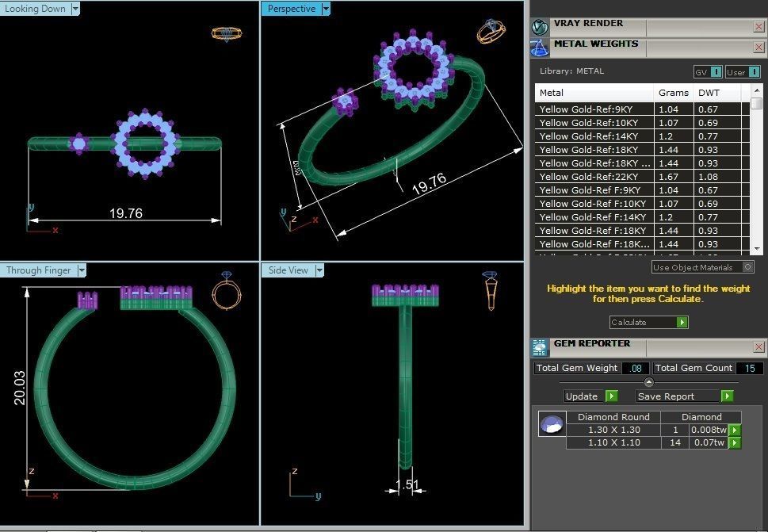Open the Perspective viewport dropdown

coord(326,9)
